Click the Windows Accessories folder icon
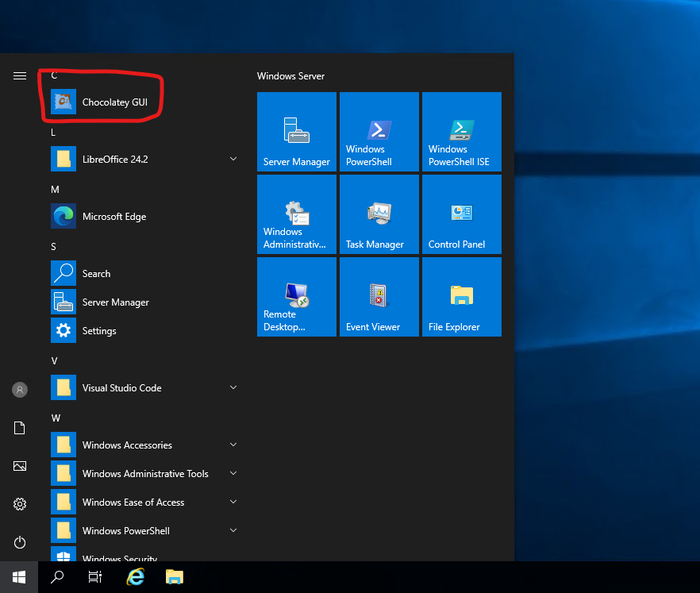700x593 pixels. click(63, 445)
